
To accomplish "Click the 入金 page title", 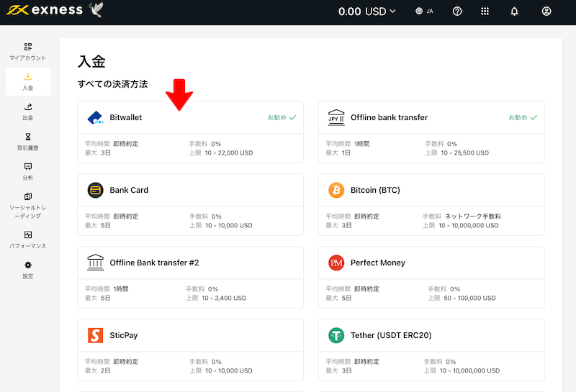I will pyautogui.click(x=91, y=61).
